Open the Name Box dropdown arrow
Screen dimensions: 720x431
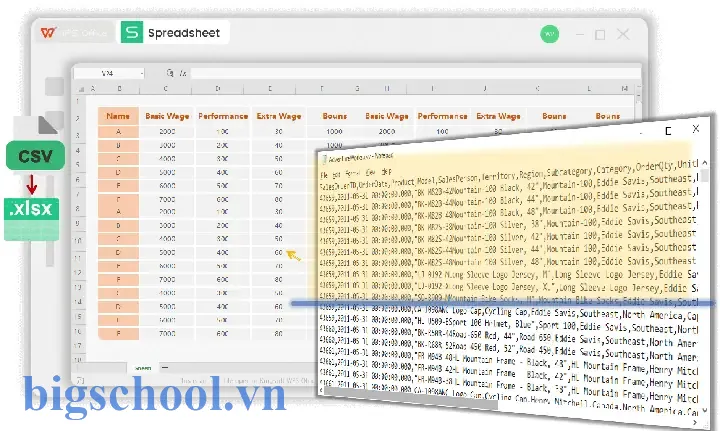pyautogui.click(x=142, y=73)
